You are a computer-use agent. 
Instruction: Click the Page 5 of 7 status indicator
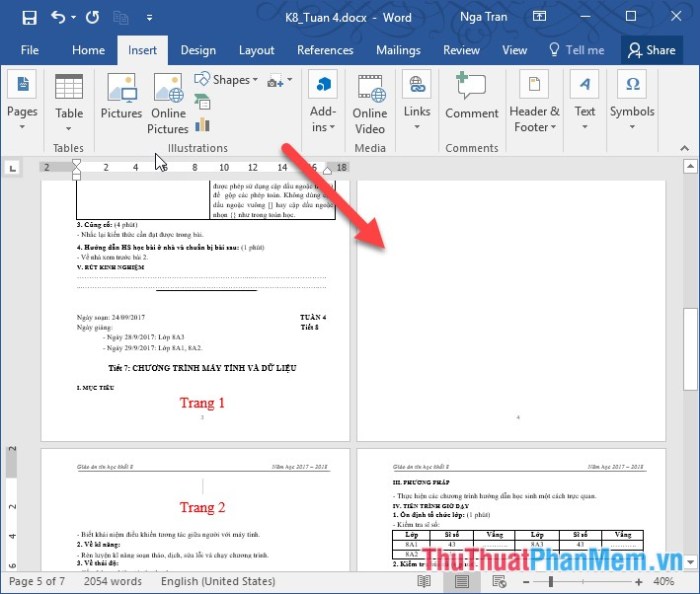pyautogui.click(x=37, y=581)
